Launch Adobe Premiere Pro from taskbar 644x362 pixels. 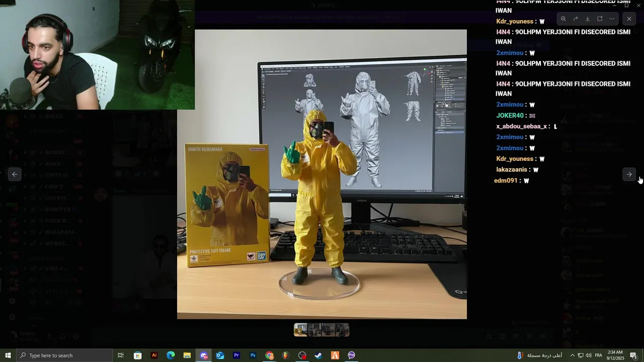pyautogui.click(x=236, y=355)
